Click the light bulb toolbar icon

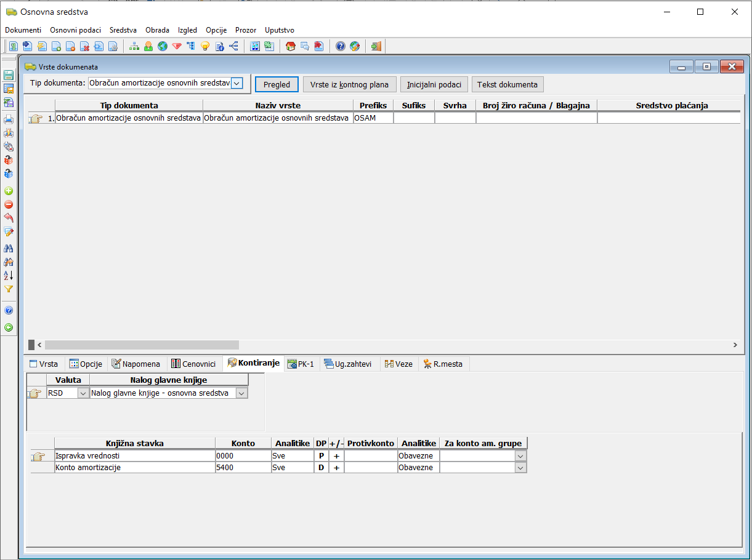point(205,46)
